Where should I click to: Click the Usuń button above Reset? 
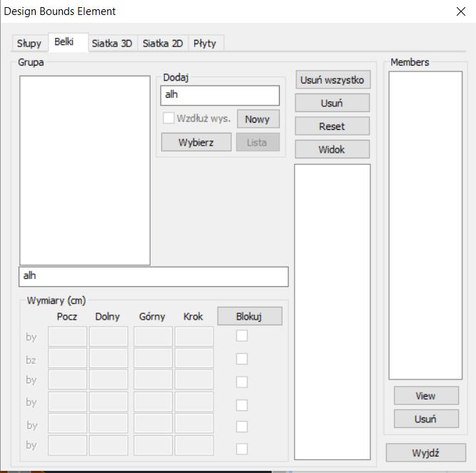[332, 103]
